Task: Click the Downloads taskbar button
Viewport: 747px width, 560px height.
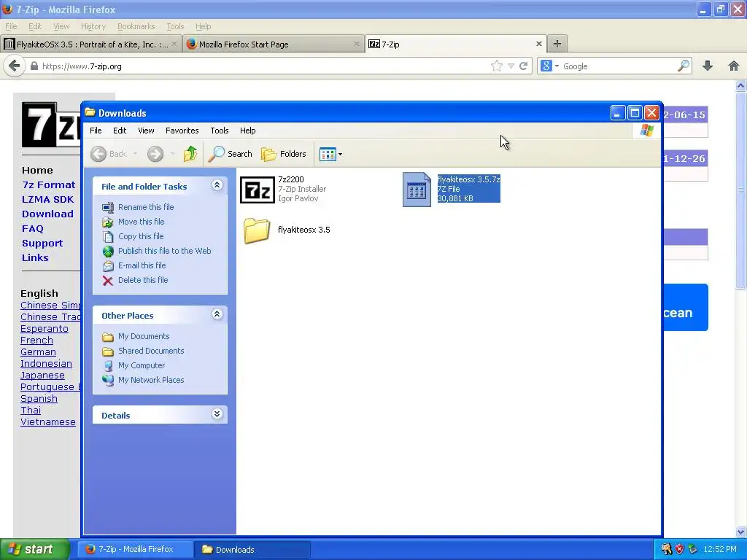Action: 252,549
